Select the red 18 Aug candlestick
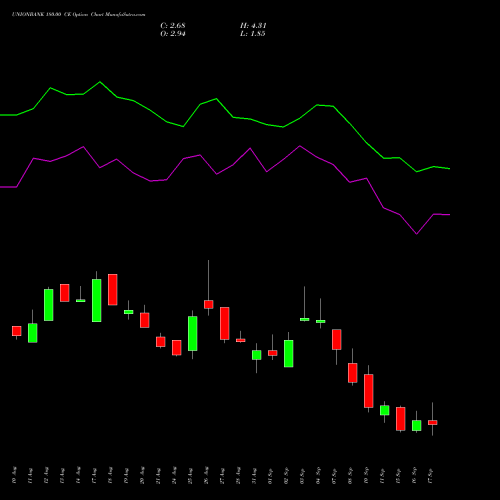The image size is (500, 500). [x=113, y=290]
